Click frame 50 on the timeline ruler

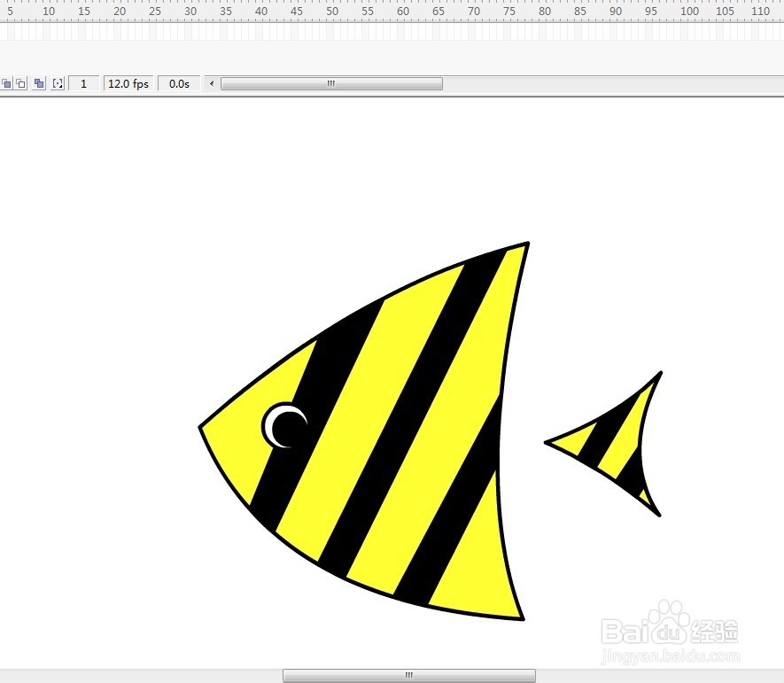[x=332, y=11]
